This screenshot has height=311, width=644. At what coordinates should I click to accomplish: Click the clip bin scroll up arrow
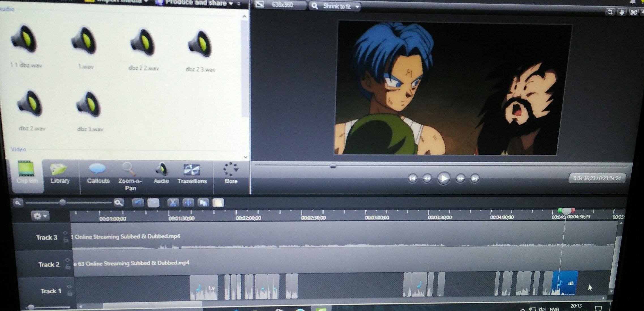(244, 16)
